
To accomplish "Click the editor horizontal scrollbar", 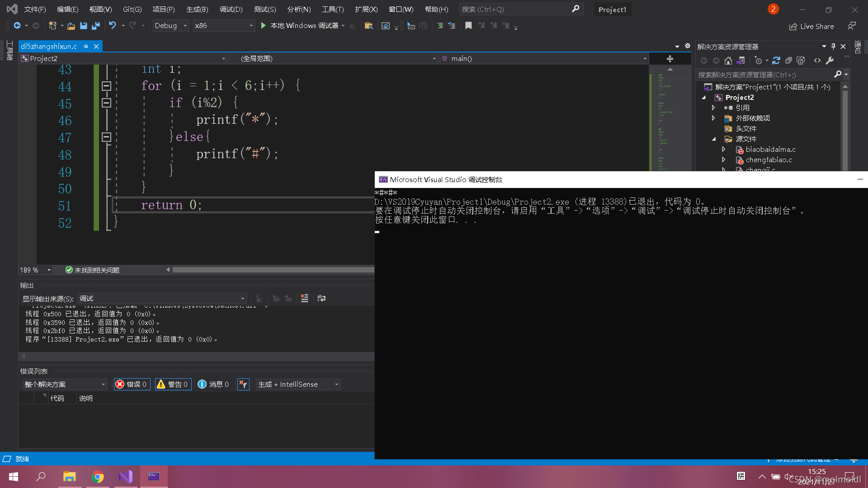I will point(273,270).
